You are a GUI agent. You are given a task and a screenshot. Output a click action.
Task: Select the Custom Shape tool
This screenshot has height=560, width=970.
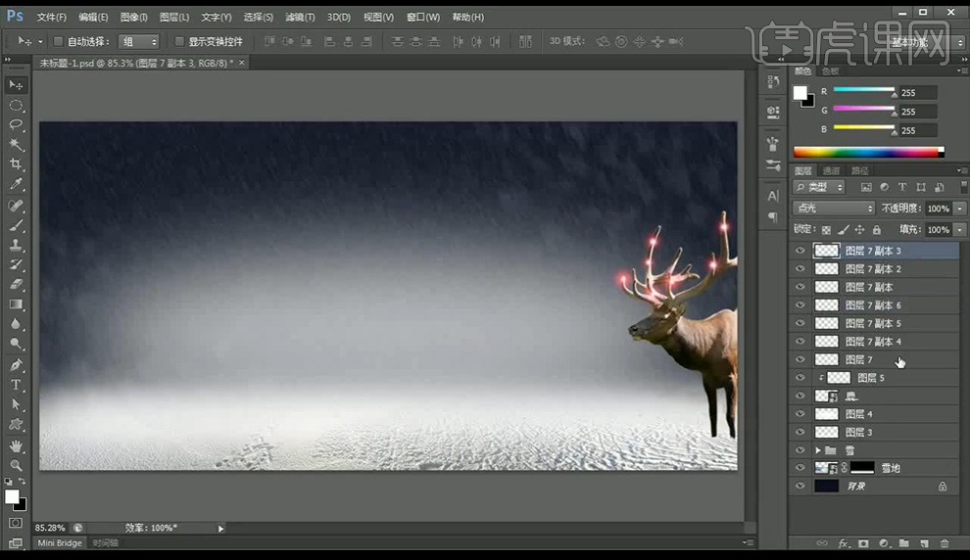[x=16, y=424]
